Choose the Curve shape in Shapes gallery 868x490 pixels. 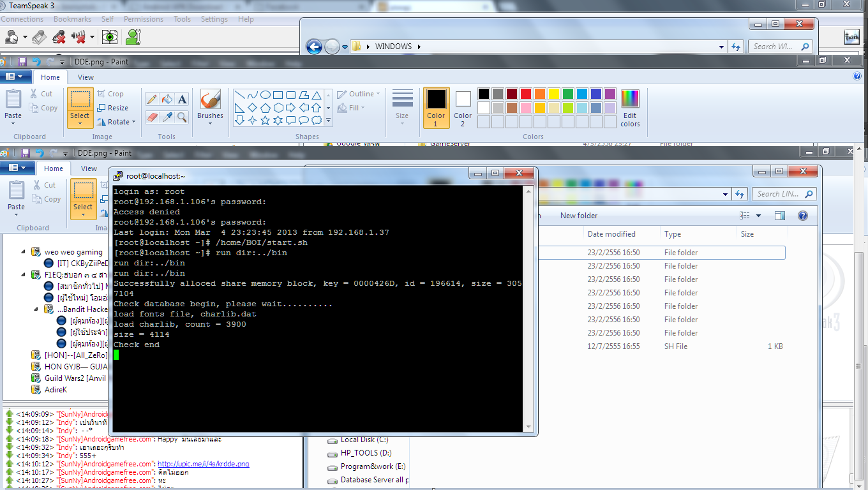252,94
